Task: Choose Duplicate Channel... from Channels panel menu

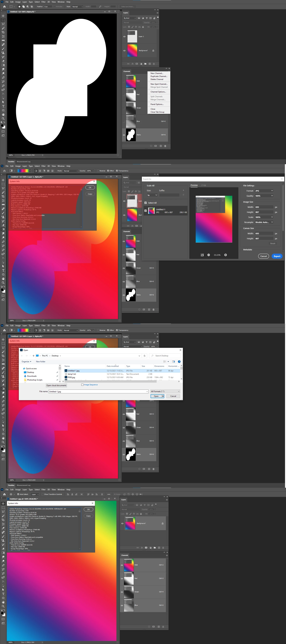Action: tap(159, 76)
